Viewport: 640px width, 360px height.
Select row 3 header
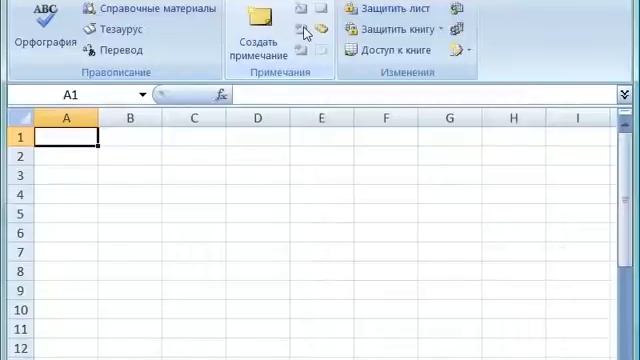(x=21, y=176)
